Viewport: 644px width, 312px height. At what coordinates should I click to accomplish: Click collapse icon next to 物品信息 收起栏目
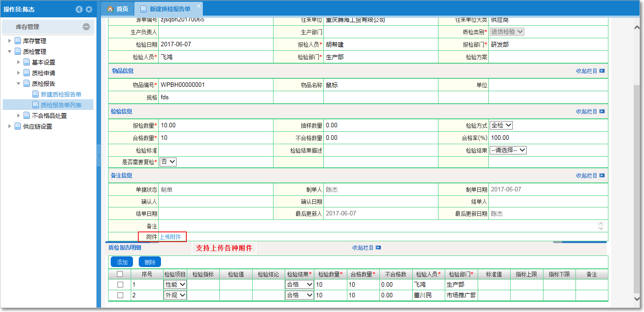coord(602,71)
